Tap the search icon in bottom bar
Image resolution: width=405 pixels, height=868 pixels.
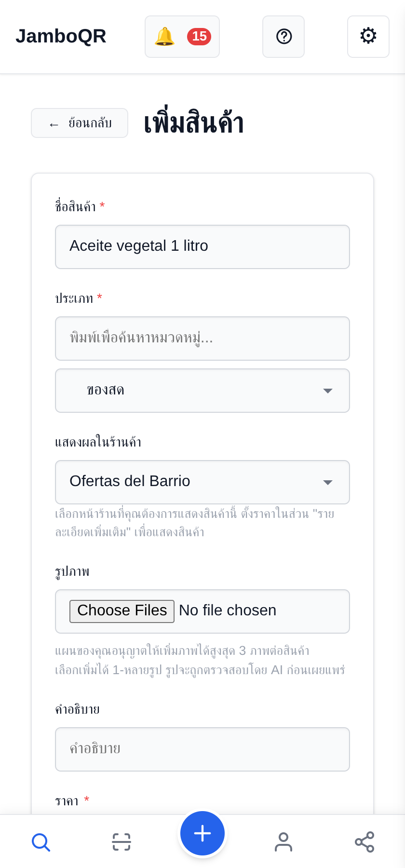(x=40, y=842)
